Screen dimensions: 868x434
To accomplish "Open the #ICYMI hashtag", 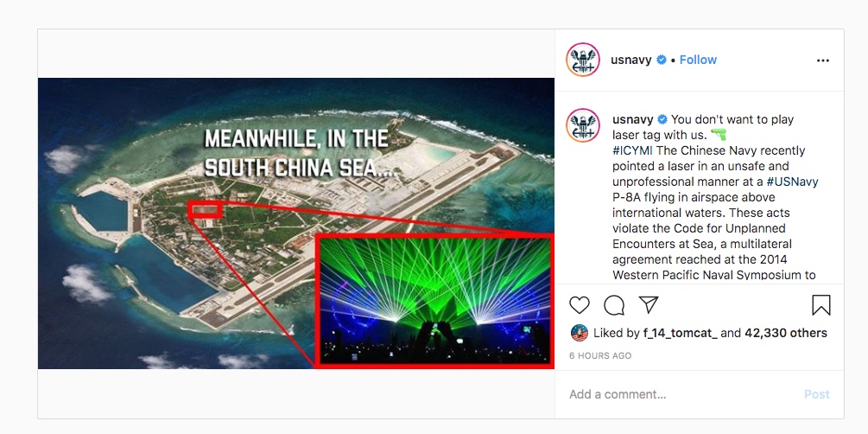I will point(633,150).
